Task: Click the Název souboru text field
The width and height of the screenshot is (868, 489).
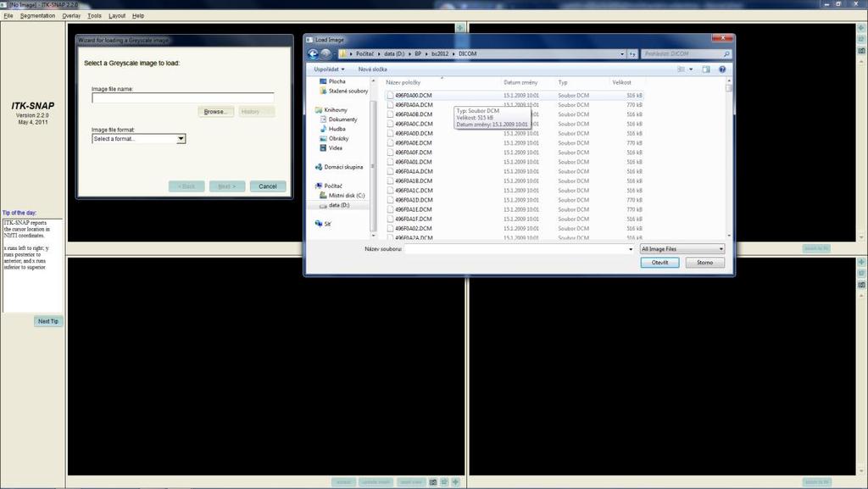Action: 516,249
